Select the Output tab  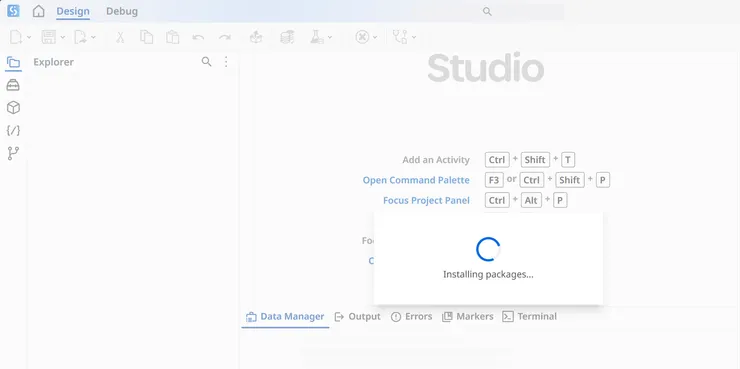(357, 317)
